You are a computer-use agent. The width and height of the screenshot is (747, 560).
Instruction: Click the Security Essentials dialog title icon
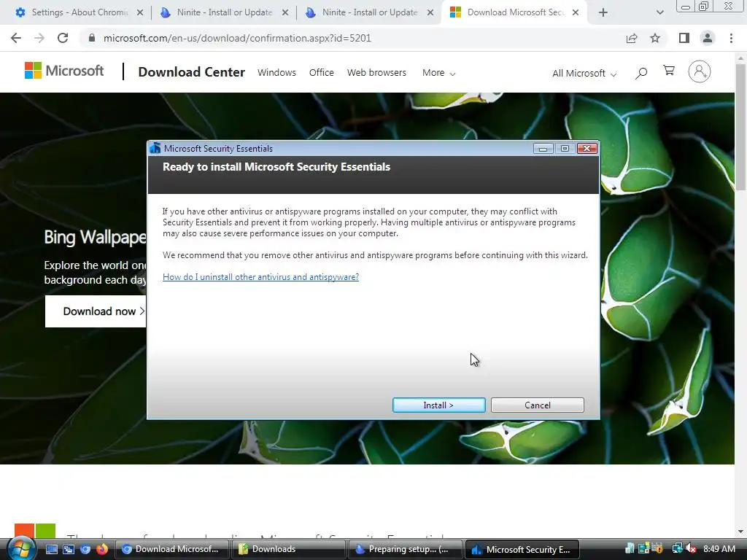(155, 148)
